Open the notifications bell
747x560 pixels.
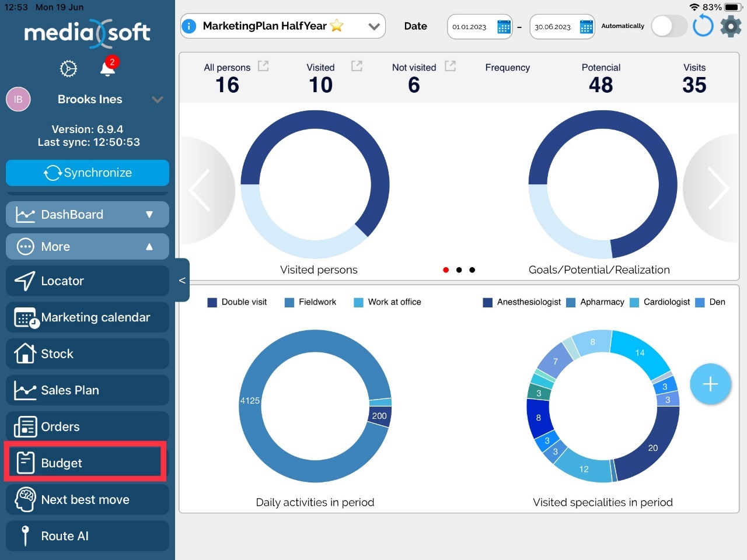(x=107, y=68)
